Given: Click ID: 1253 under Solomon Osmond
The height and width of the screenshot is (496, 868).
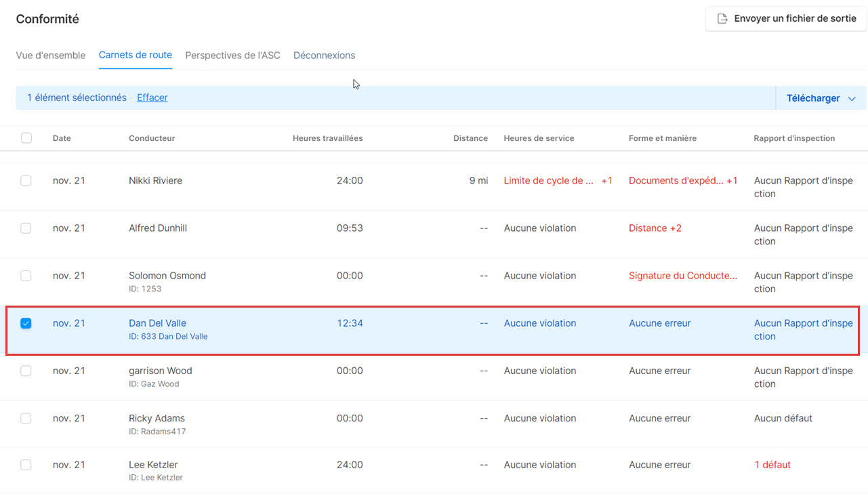Looking at the screenshot, I should pyautogui.click(x=145, y=289).
